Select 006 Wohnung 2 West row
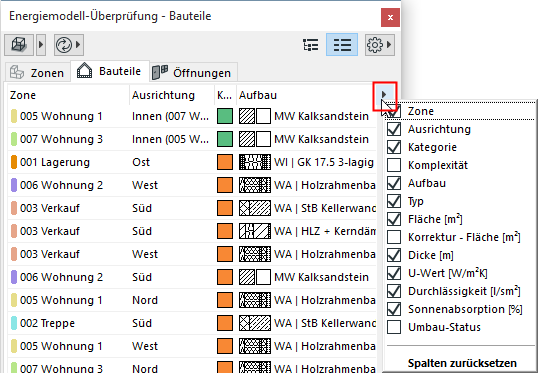Image resolution: width=538 pixels, height=373 pixels. pos(192,185)
